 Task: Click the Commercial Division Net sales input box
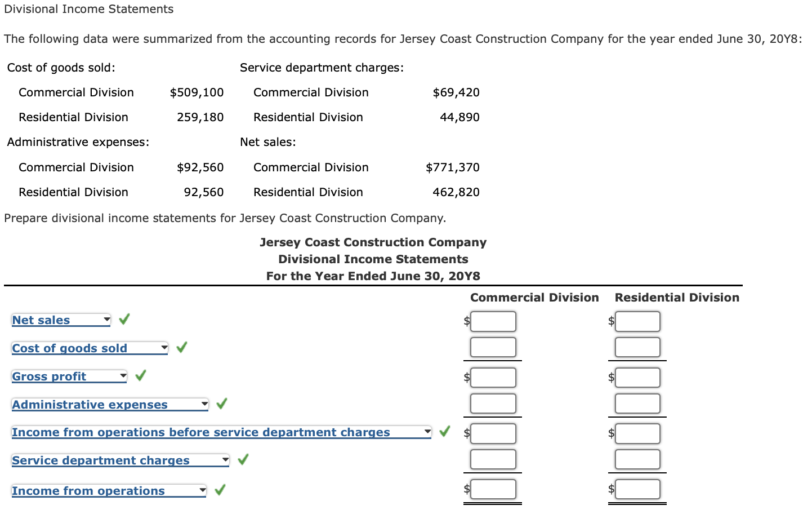tap(493, 321)
